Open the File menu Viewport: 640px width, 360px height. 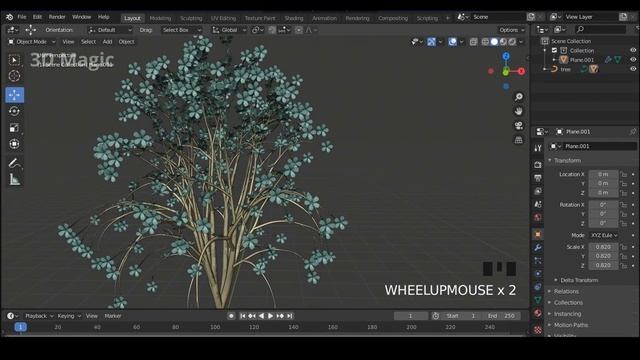[x=22, y=17]
